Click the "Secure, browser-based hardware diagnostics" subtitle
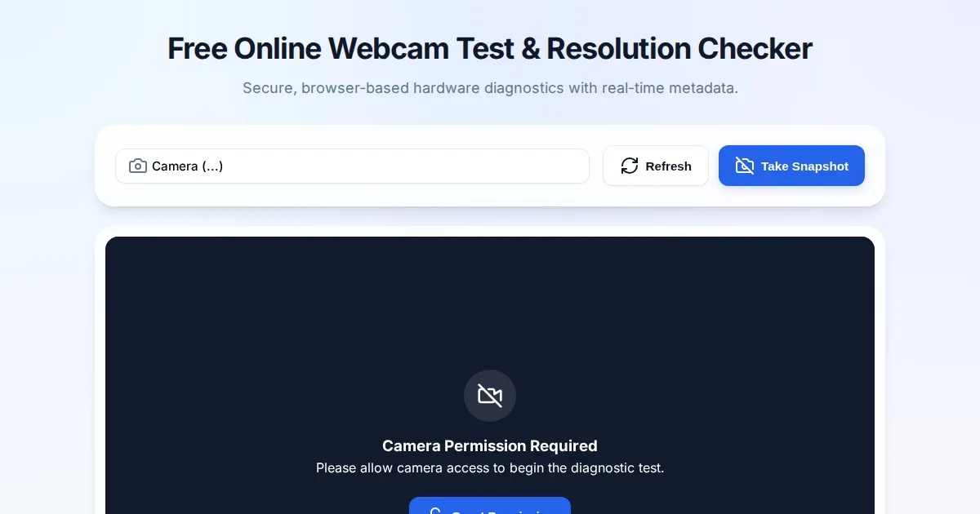980x514 pixels. coord(490,88)
